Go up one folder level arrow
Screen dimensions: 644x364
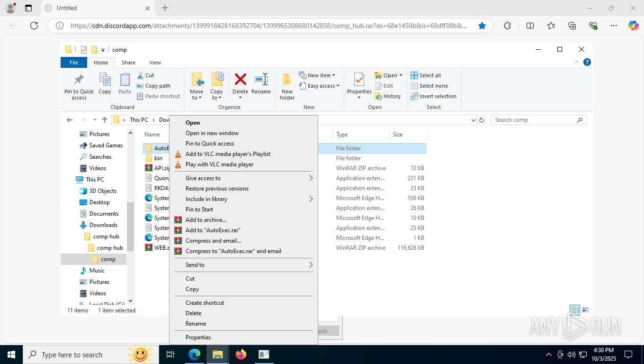[105, 120]
